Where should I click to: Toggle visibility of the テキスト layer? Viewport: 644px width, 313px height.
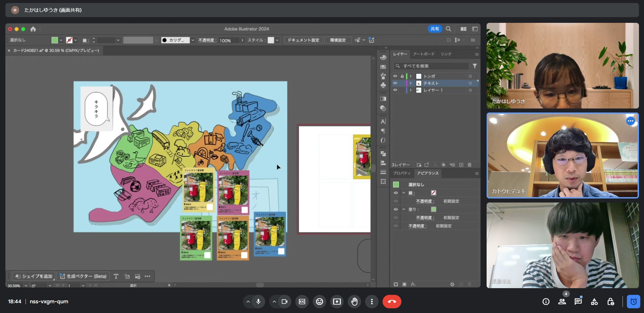[x=395, y=83]
